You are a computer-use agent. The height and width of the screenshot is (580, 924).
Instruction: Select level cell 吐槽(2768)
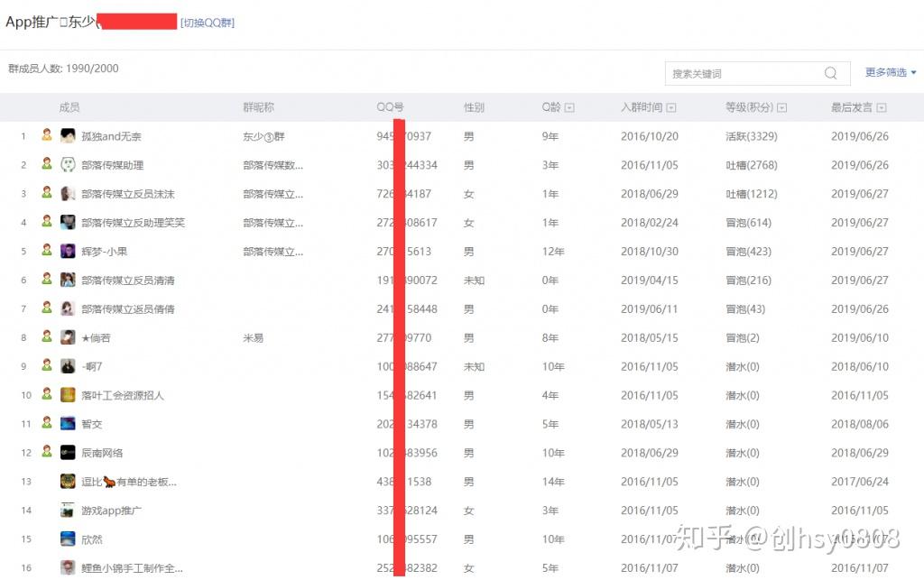pos(752,165)
